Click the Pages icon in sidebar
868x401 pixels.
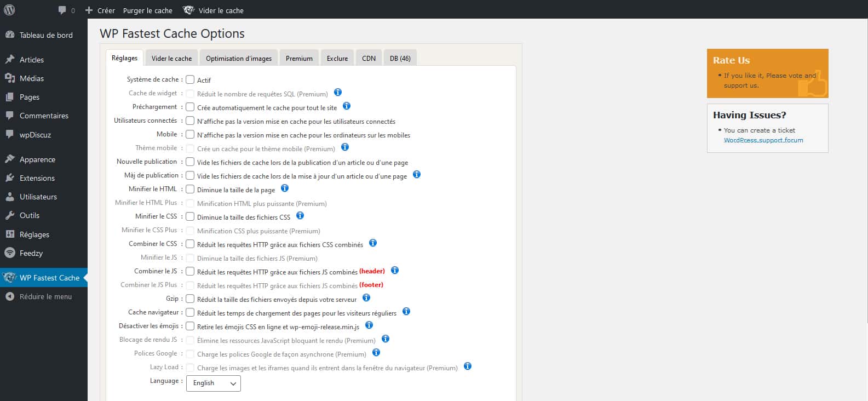click(x=10, y=97)
